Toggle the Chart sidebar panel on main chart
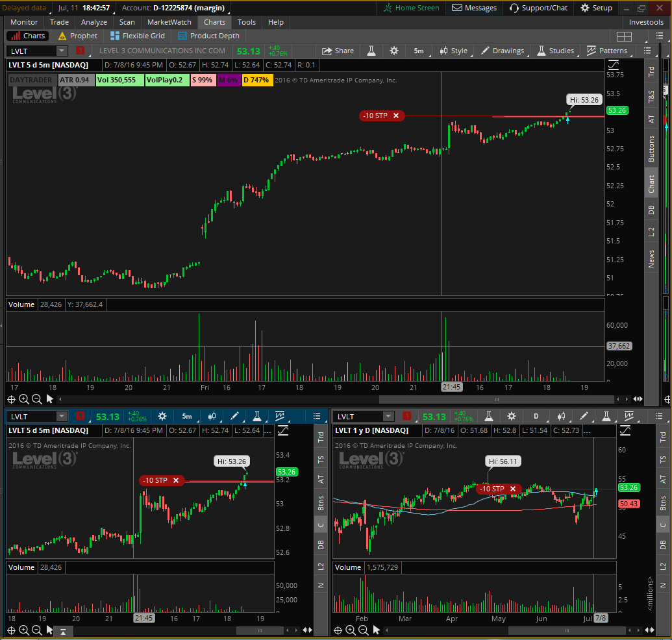This screenshot has width=672, height=640. point(651,184)
